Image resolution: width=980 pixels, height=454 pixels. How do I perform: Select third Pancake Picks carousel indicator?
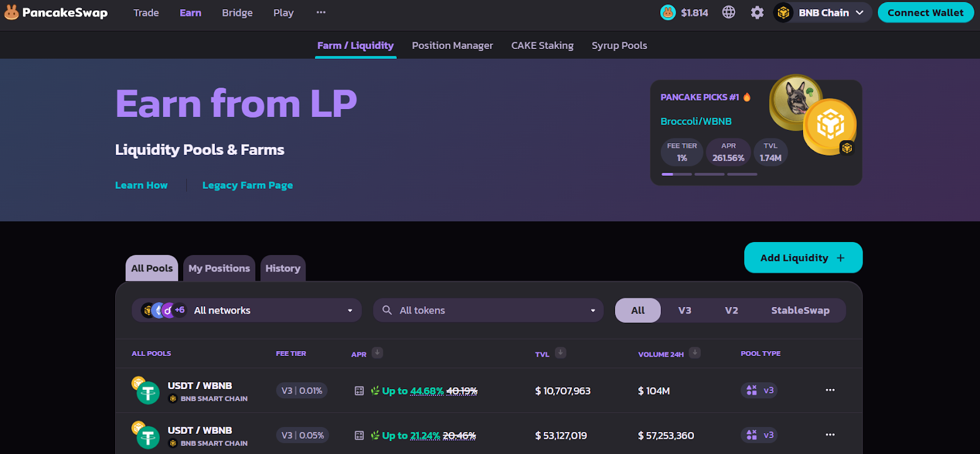[x=742, y=175]
